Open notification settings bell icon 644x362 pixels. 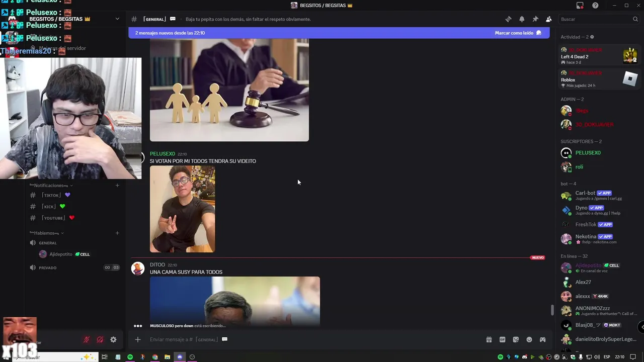click(x=522, y=19)
